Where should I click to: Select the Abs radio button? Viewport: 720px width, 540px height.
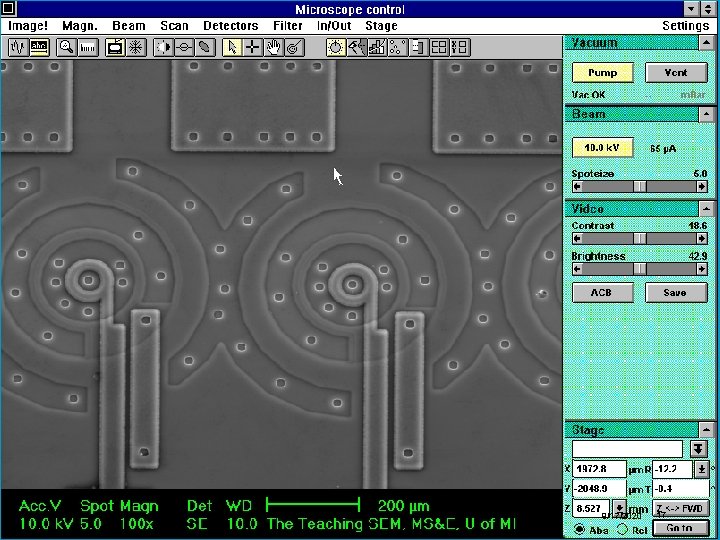(580, 529)
